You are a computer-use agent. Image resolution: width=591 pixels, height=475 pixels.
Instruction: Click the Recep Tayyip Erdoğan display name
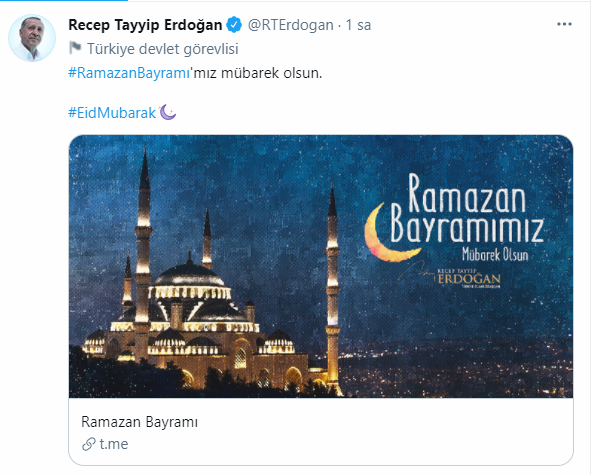(145, 25)
